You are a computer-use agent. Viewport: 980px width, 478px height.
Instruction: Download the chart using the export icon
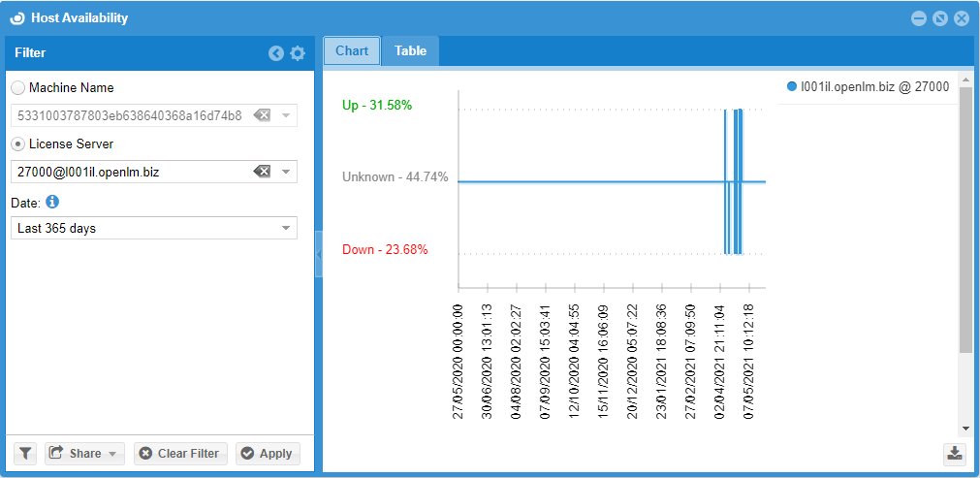pos(955,453)
